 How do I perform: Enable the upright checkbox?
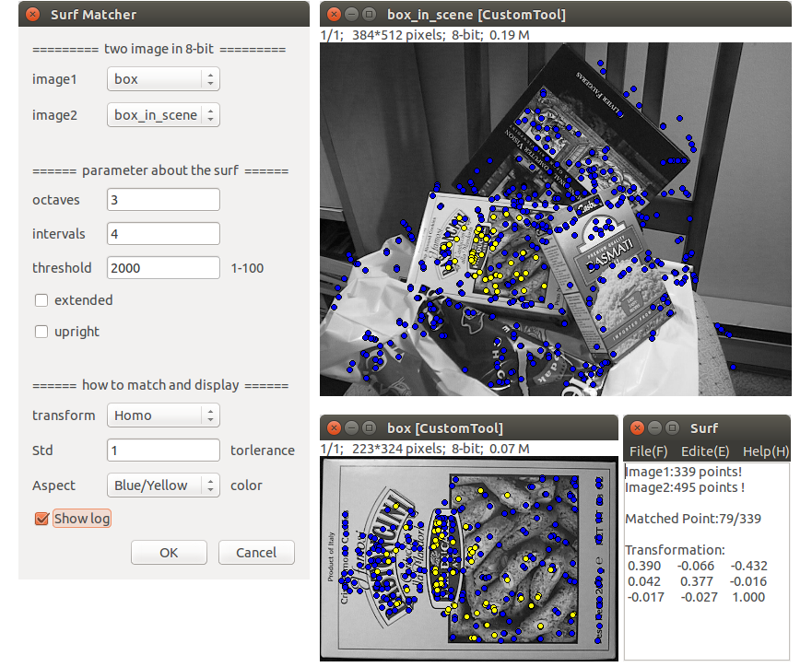click(41, 332)
